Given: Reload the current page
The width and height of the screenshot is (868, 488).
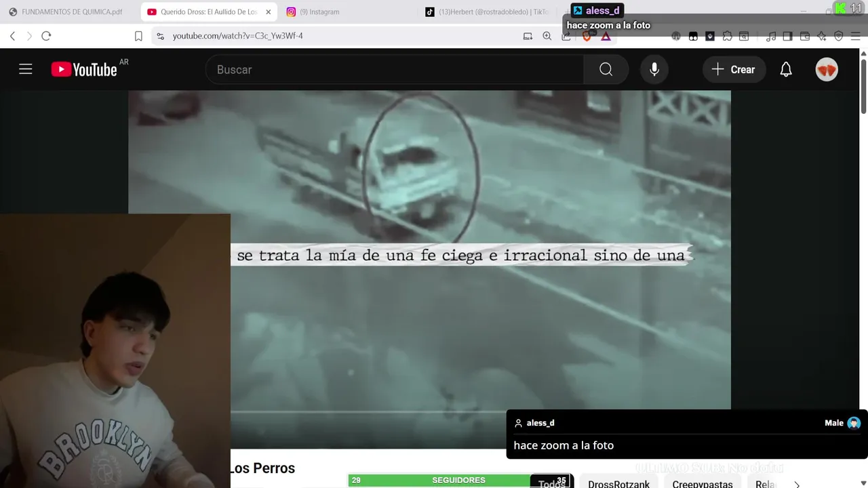Looking at the screenshot, I should point(46,36).
